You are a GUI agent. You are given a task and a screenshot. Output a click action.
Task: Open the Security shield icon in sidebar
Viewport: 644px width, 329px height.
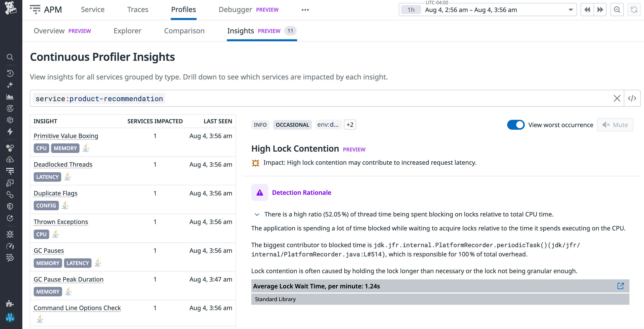[10, 206]
